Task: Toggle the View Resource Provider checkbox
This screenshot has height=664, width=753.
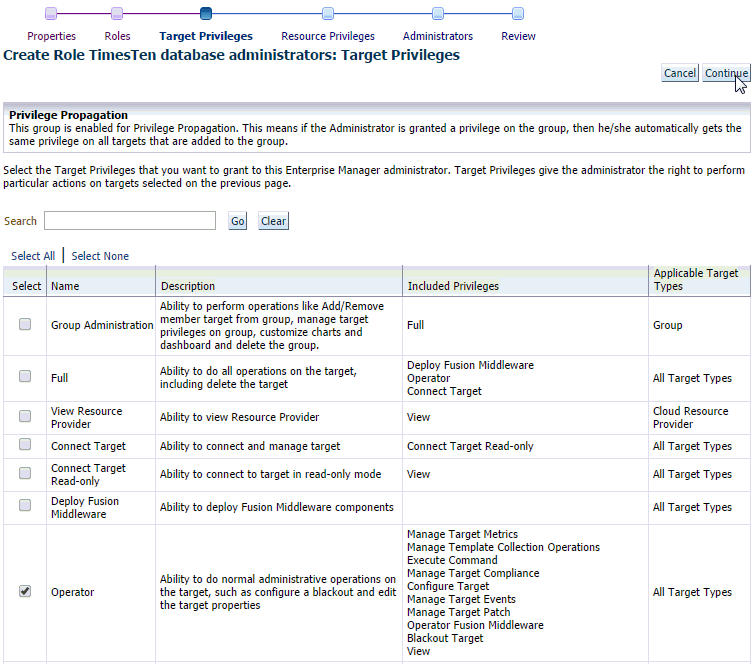Action: tap(25, 415)
